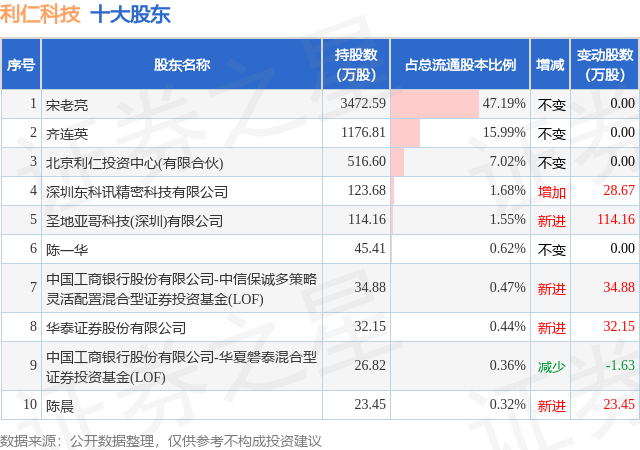Click the 持股数(万股) column header

pyautogui.click(x=357, y=65)
